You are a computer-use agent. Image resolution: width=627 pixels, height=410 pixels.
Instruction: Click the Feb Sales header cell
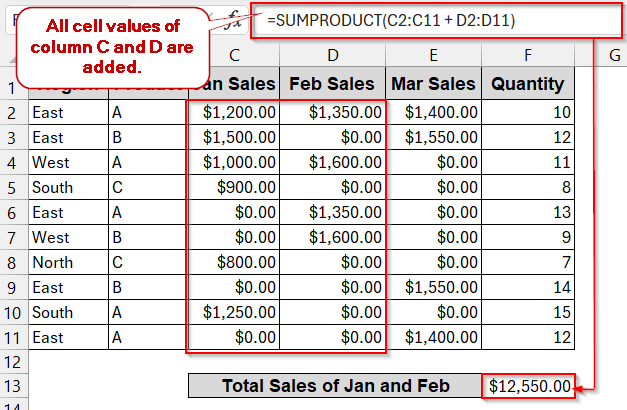(333, 84)
